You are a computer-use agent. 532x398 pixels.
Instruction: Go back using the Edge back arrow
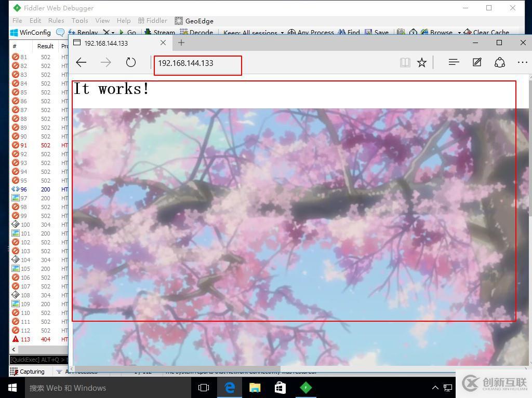(81, 63)
